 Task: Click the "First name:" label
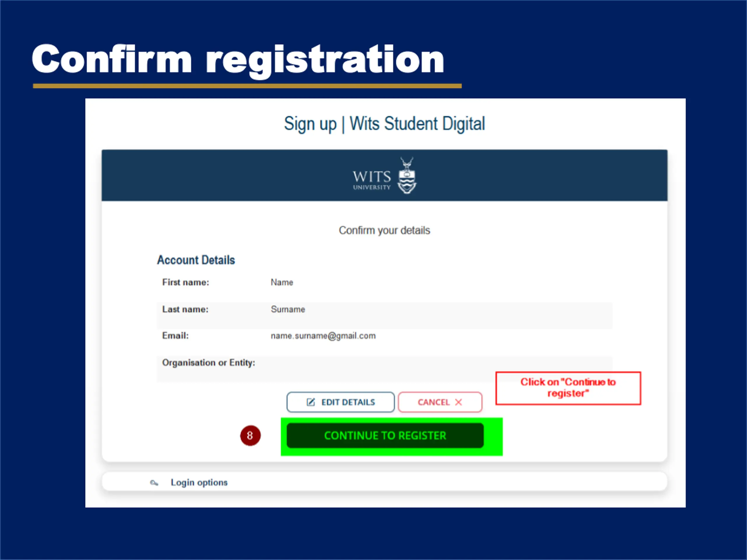(x=185, y=282)
